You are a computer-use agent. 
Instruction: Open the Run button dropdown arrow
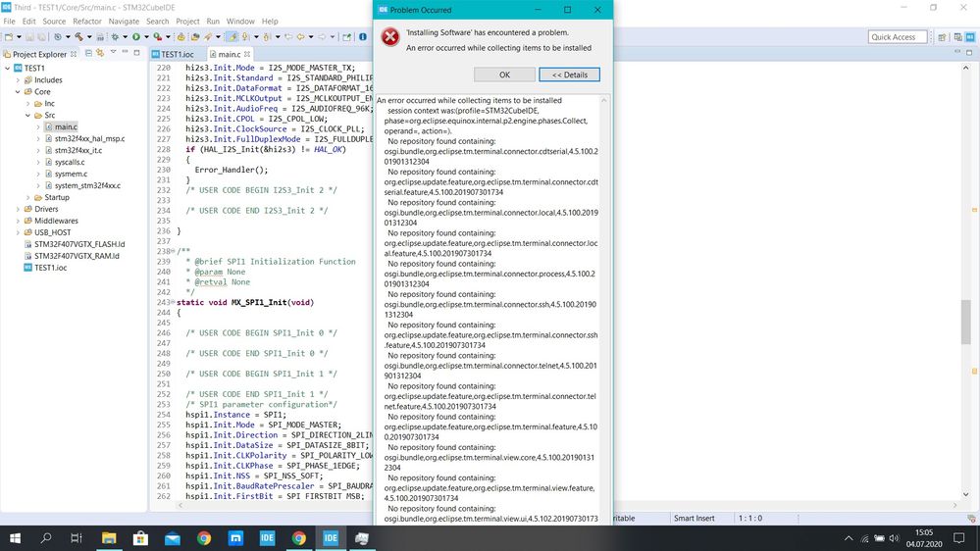(146, 37)
